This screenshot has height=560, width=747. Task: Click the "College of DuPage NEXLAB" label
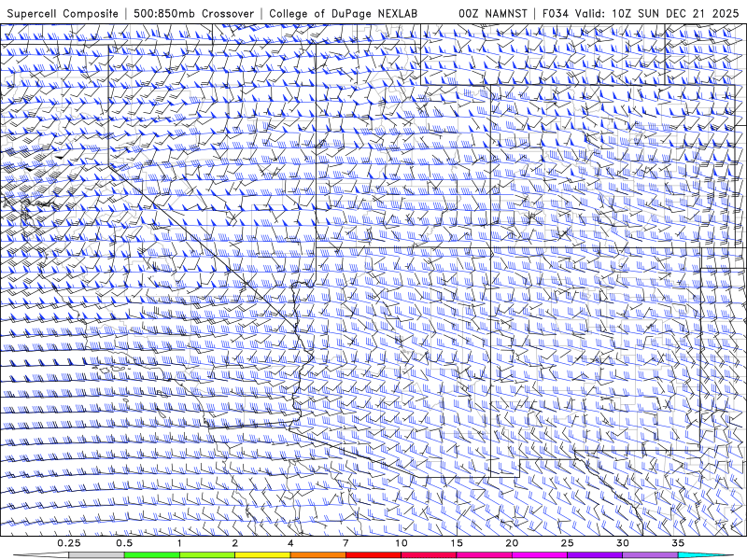(343, 14)
